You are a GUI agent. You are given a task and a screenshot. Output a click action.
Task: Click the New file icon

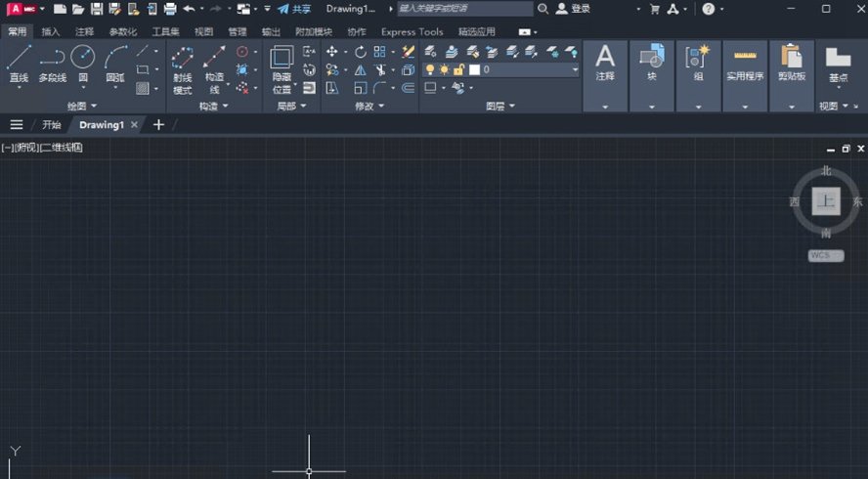[60, 9]
